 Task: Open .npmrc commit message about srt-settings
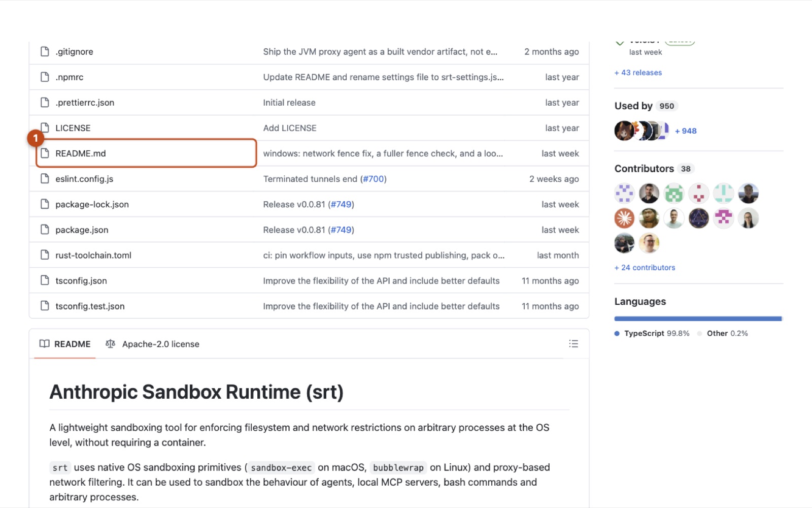coord(383,77)
